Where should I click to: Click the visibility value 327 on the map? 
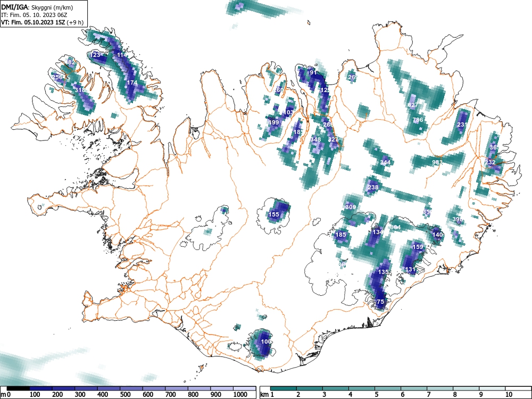pos(333,139)
